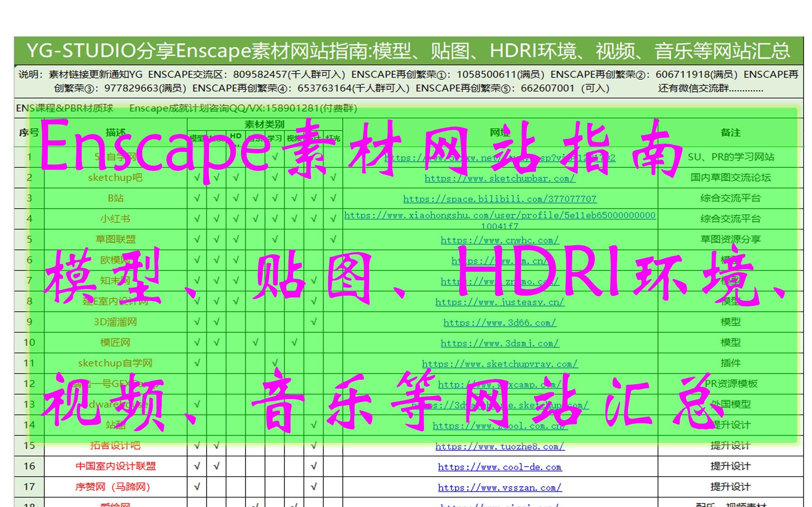Select the 草图联盟 description cell

click(115, 239)
